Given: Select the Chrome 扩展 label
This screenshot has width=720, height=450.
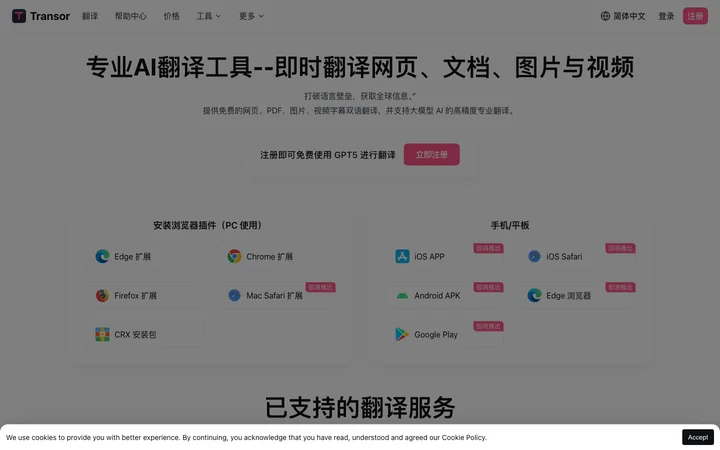Looking at the screenshot, I should 270,257.
